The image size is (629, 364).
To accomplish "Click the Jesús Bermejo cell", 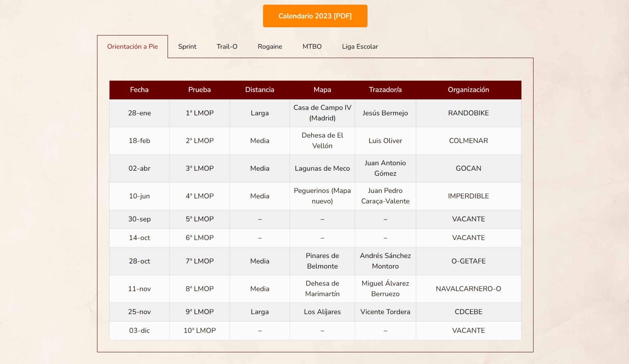I will click(385, 113).
